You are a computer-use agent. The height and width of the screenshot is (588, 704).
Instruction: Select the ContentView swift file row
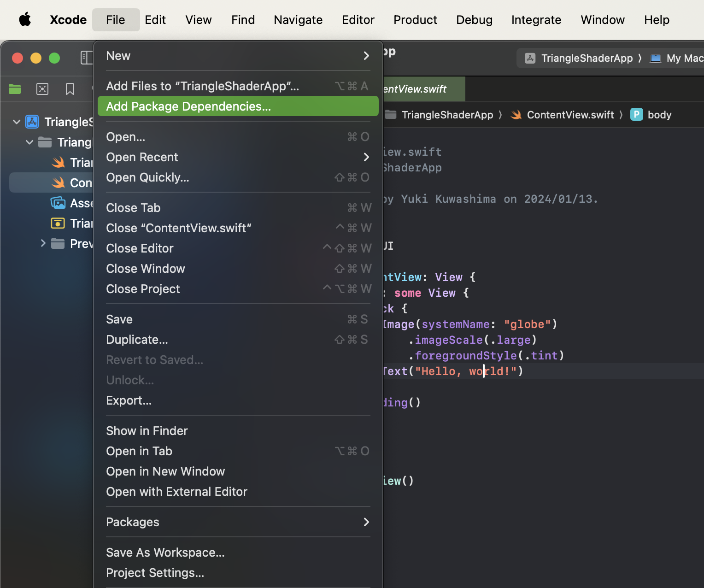[x=51, y=183]
